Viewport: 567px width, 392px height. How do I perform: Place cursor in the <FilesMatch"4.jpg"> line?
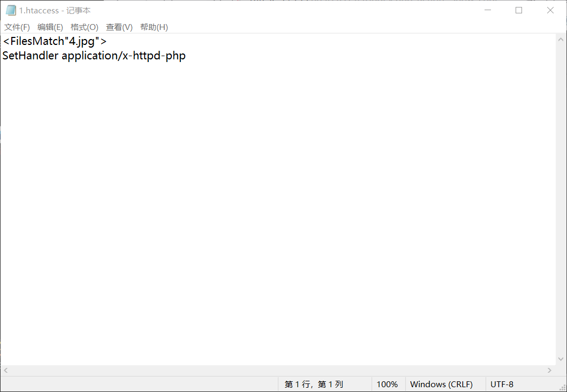(x=55, y=41)
